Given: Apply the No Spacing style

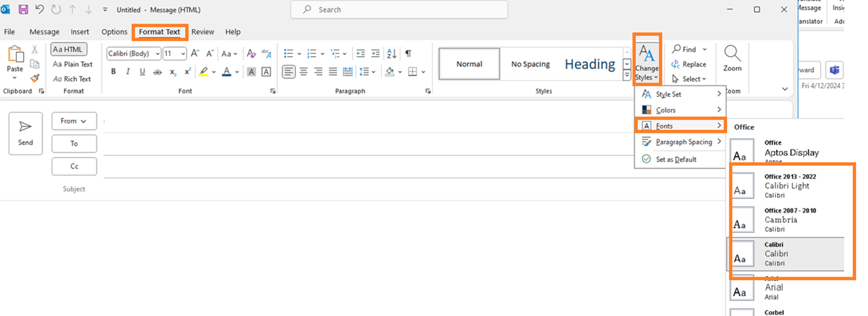Looking at the screenshot, I should pyautogui.click(x=530, y=64).
